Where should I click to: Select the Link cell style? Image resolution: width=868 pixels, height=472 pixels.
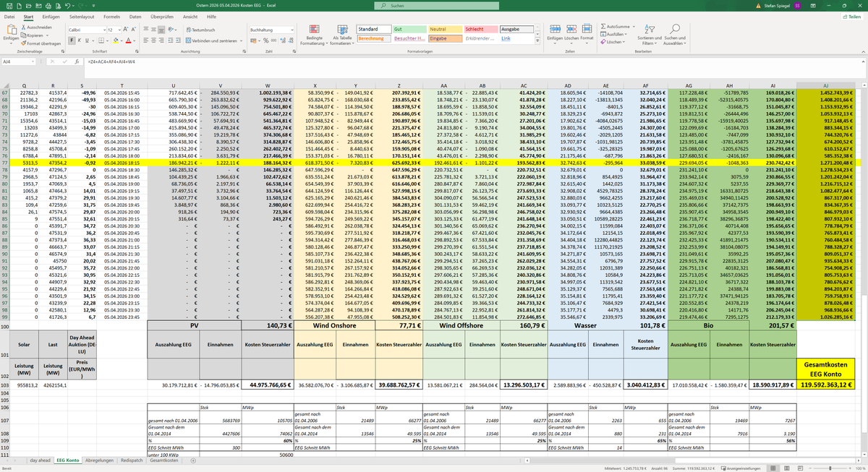pyautogui.click(x=517, y=38)
